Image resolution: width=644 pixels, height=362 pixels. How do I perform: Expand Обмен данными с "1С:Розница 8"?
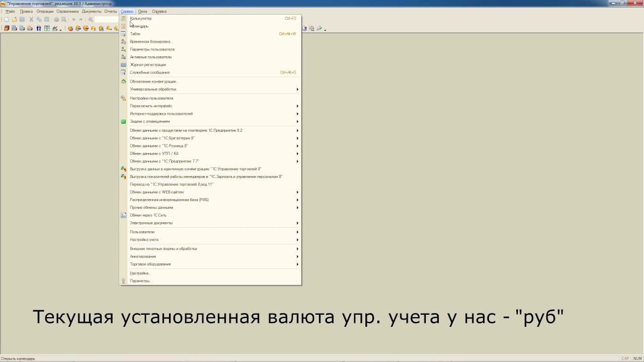(210, 146)
